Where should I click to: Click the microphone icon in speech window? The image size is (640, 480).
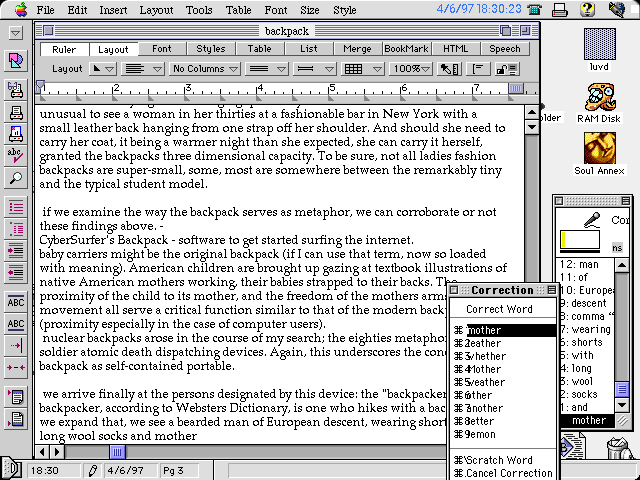(591, 220)
